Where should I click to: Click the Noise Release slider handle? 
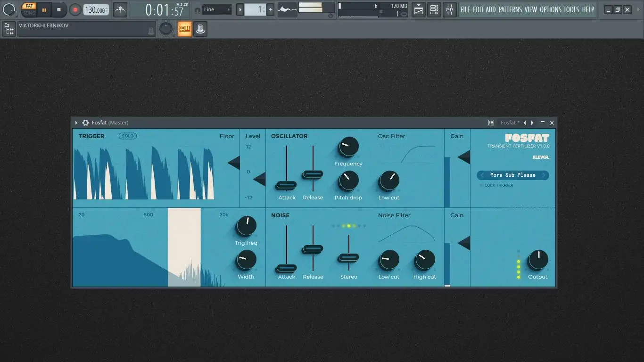[x=313, y=248]
